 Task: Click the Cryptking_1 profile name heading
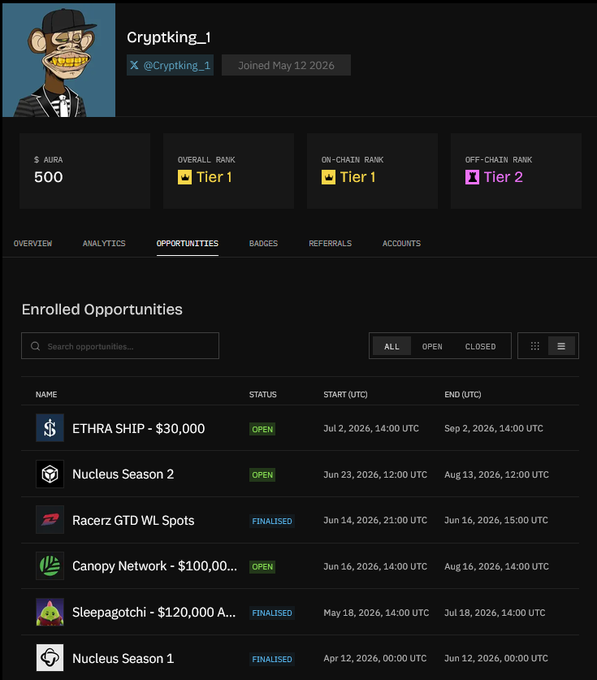tap(169, 37)
